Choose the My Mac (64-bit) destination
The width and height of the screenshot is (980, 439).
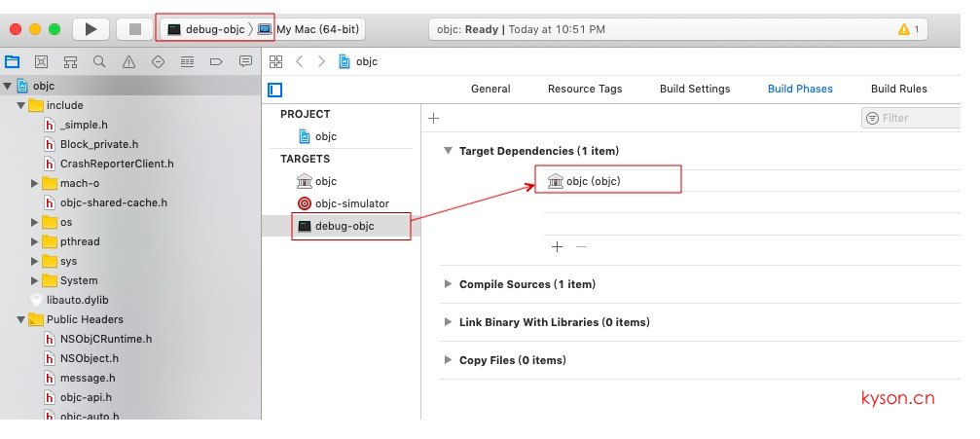[x=309, y=29]
